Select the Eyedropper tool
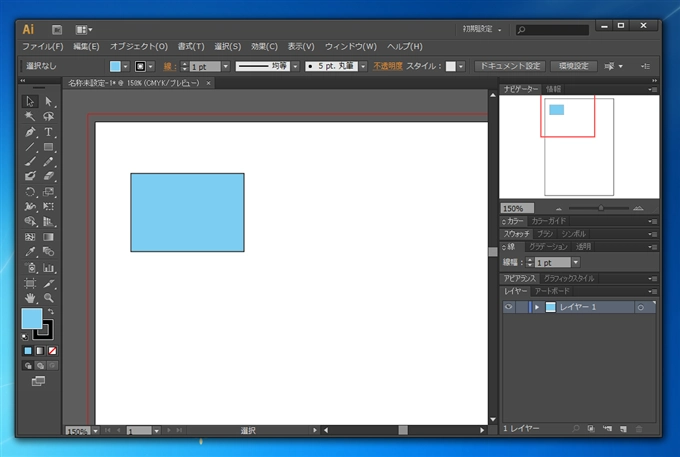This screenshot has width=680, height=457. click(x=30, y=251)
